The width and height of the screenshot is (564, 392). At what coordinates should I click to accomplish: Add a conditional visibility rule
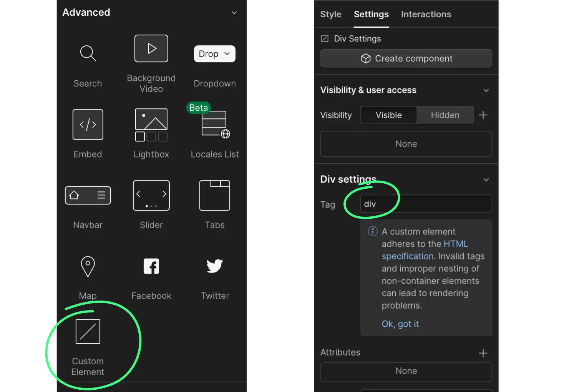[x=483, y=115]
